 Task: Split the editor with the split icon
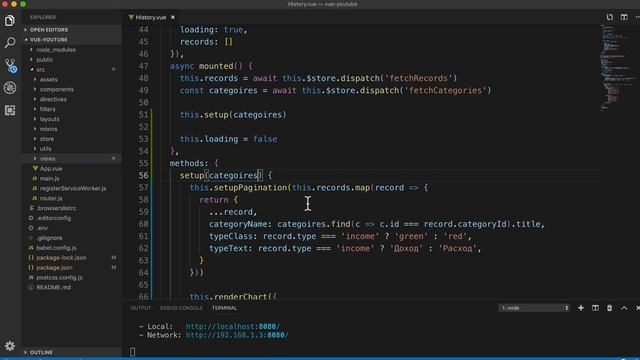click(x=624, y=17)
